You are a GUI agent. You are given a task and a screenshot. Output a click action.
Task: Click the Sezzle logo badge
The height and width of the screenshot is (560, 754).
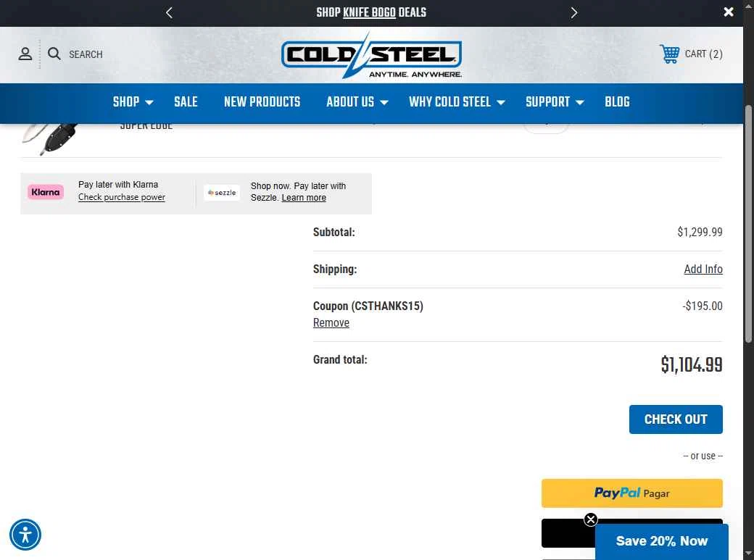click(222, 193)
